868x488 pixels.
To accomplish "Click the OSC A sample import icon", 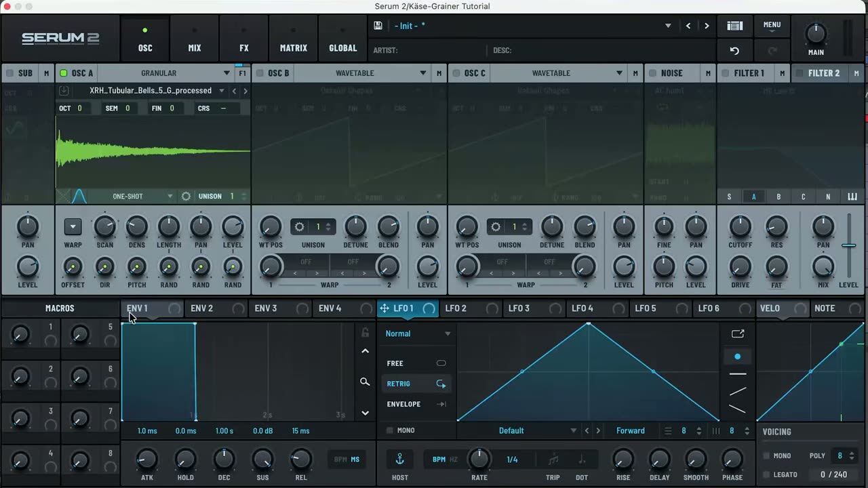I will [x=64, y=91].
